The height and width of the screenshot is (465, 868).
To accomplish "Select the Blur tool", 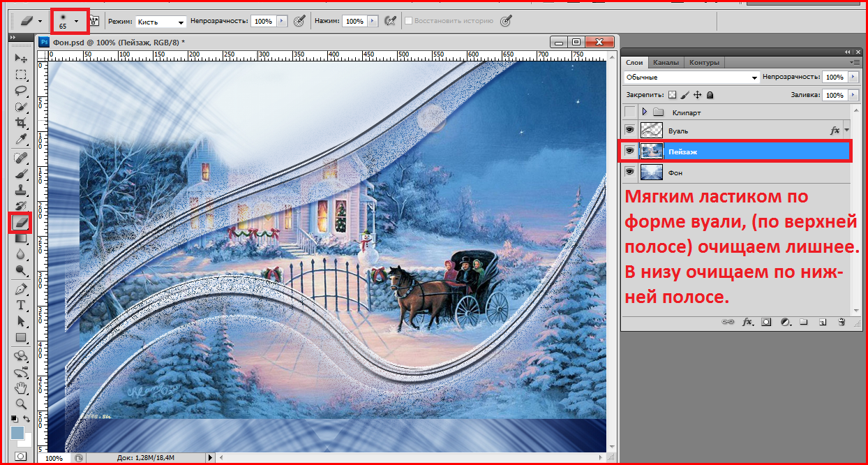I will 21,254.
